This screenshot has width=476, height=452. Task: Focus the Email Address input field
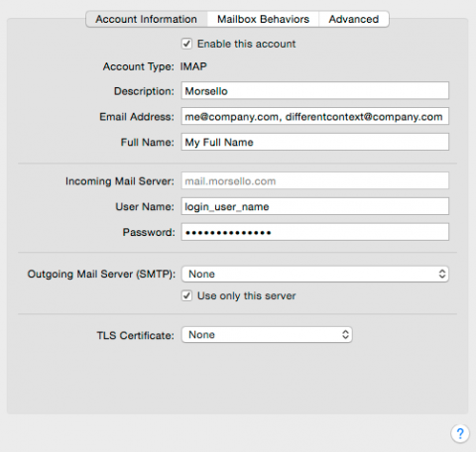tap(315, 116)
